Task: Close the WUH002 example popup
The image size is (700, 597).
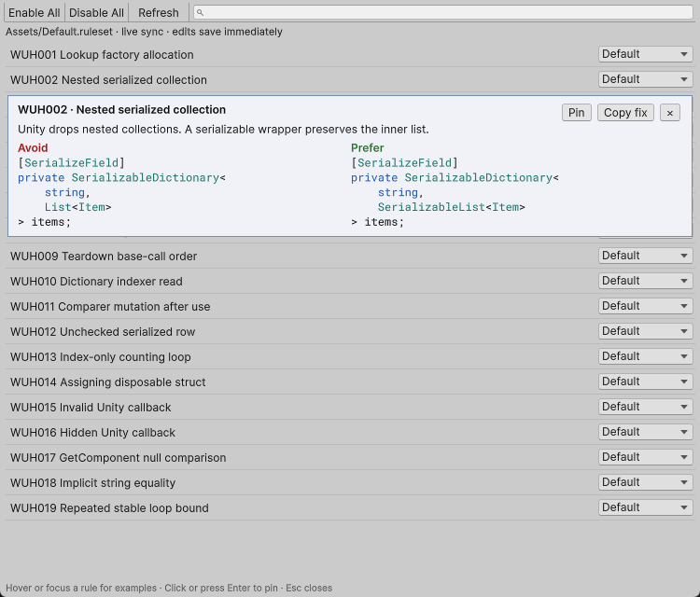Action: [x=669, y=113]
